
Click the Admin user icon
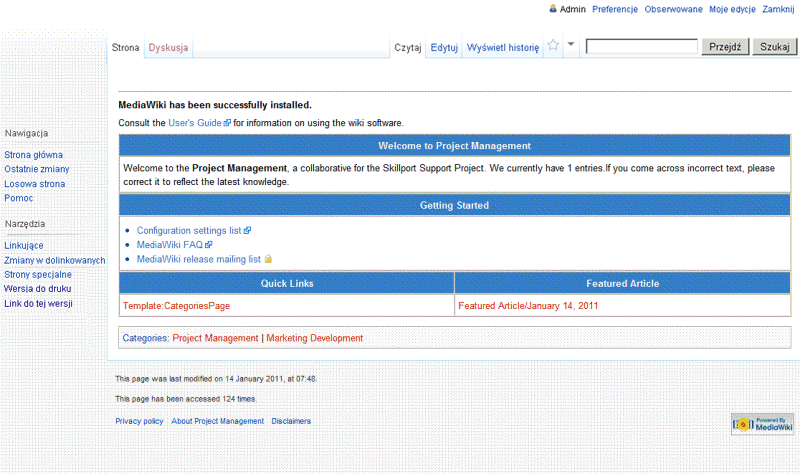coord(553,8)
